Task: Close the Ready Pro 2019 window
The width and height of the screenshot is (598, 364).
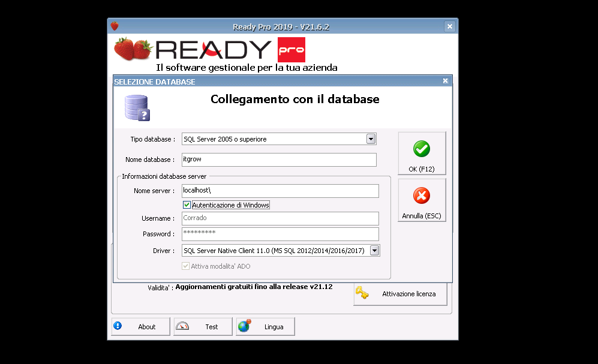Action: (450, 26)
